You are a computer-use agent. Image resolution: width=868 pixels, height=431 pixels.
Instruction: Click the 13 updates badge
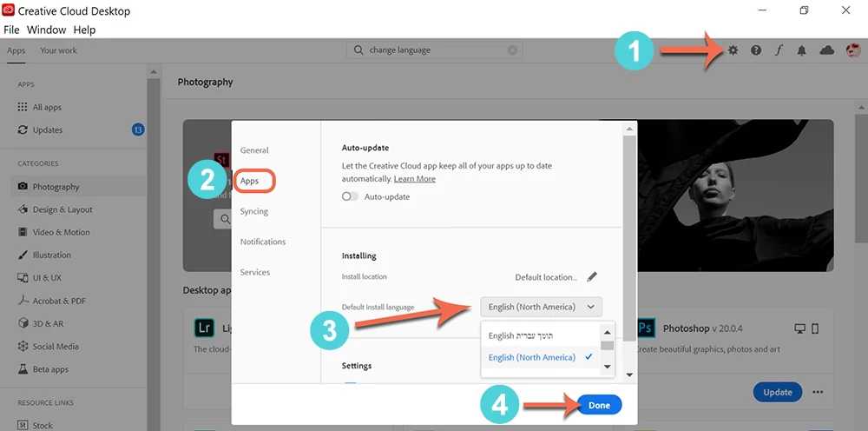coord(138,129)
